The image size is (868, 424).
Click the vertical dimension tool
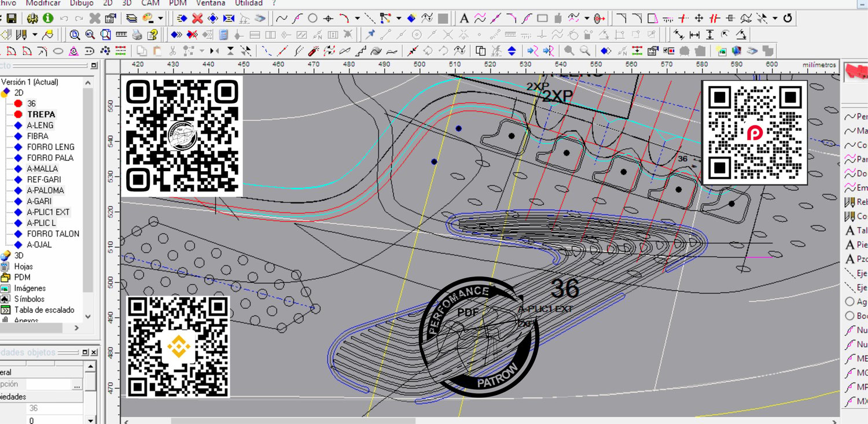point(710,35)
